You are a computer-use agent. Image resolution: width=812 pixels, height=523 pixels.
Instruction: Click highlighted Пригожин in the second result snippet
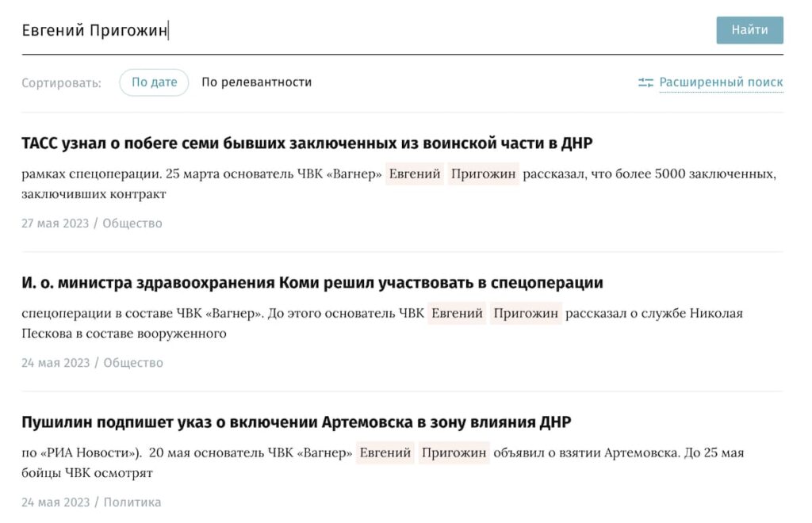(525, 314)
